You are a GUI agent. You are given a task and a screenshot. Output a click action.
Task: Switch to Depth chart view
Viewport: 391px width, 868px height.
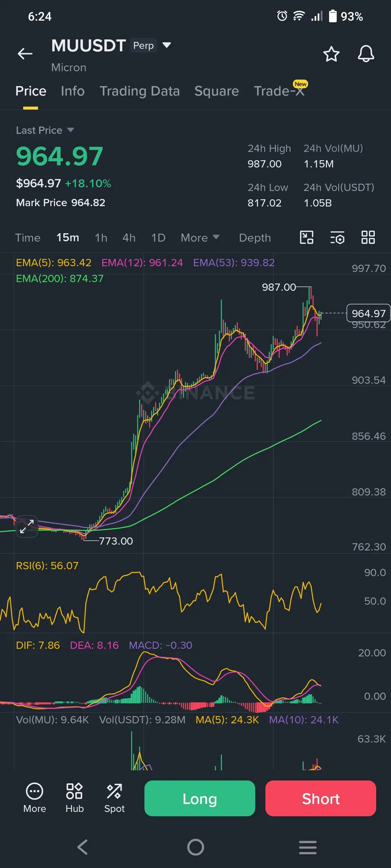point(255,238)
